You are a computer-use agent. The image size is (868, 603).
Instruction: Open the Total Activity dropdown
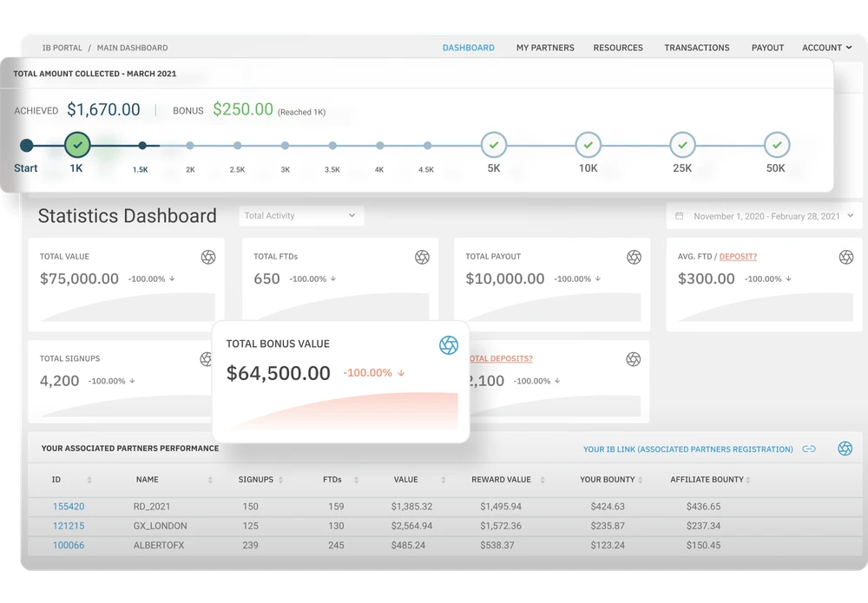[x=301, y=216]
